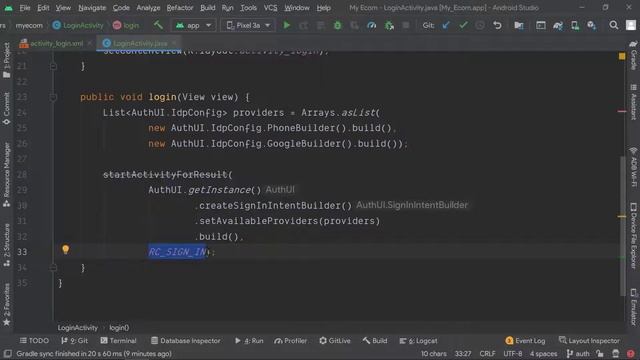This screenshot has height=360, width=640.
Task: Click the Search Everywhere magnifier icon
Action: point(613,25)
